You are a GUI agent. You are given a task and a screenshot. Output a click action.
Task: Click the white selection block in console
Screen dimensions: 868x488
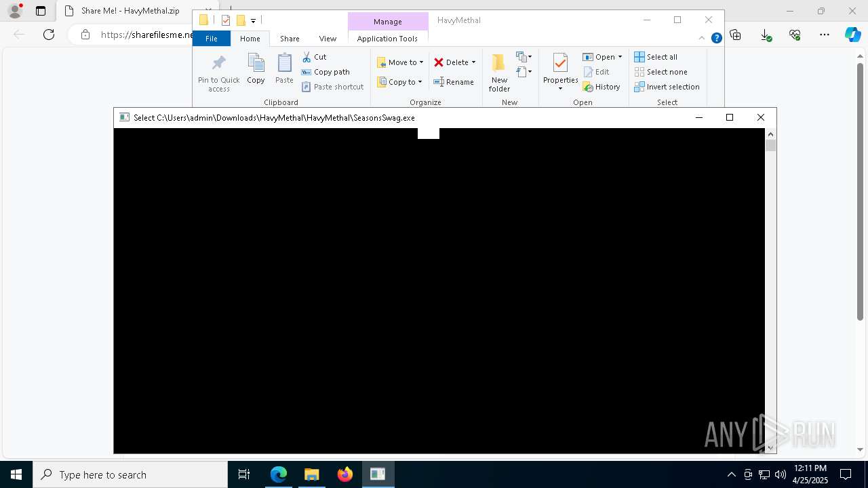tap(429, 134)
